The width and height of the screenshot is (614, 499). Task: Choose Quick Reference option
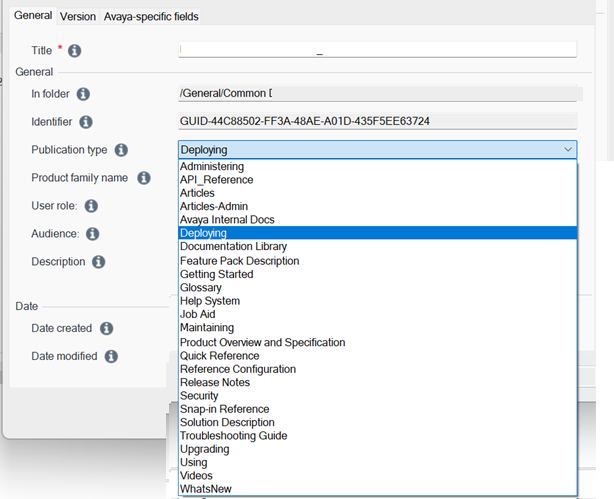pyautogui.click(x=377, y=356)
